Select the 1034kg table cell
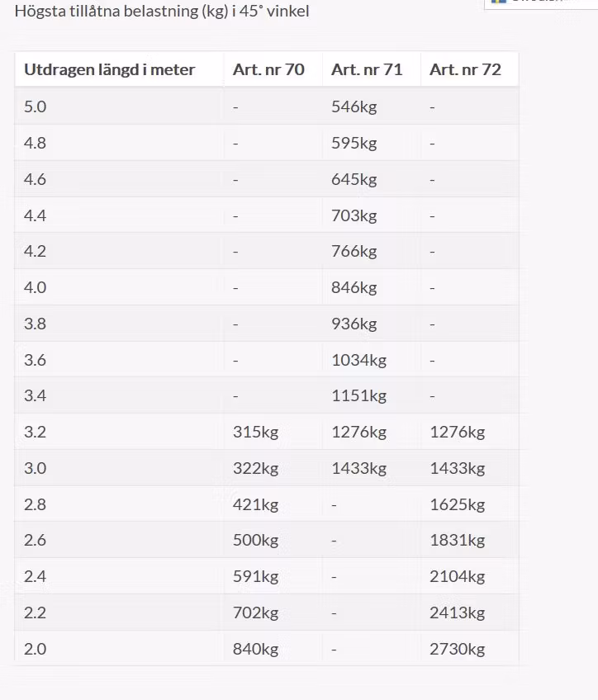The width and height of the screenshot is (598, 700). point(358,360)
